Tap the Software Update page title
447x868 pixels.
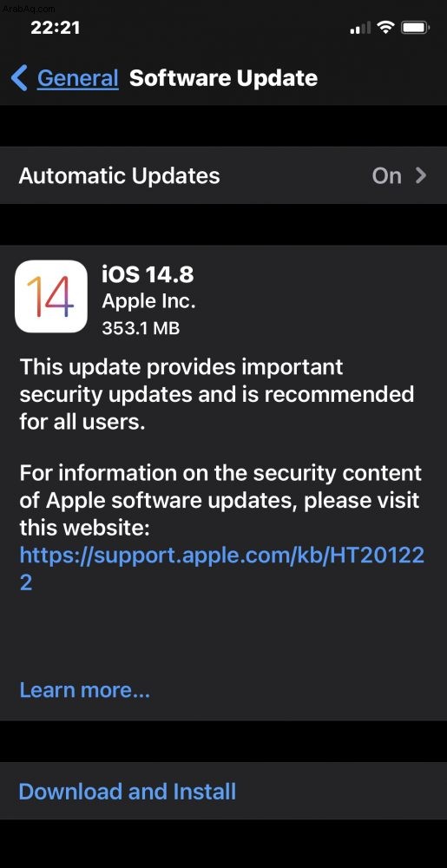pyautogui.click(x=224, y=78)
